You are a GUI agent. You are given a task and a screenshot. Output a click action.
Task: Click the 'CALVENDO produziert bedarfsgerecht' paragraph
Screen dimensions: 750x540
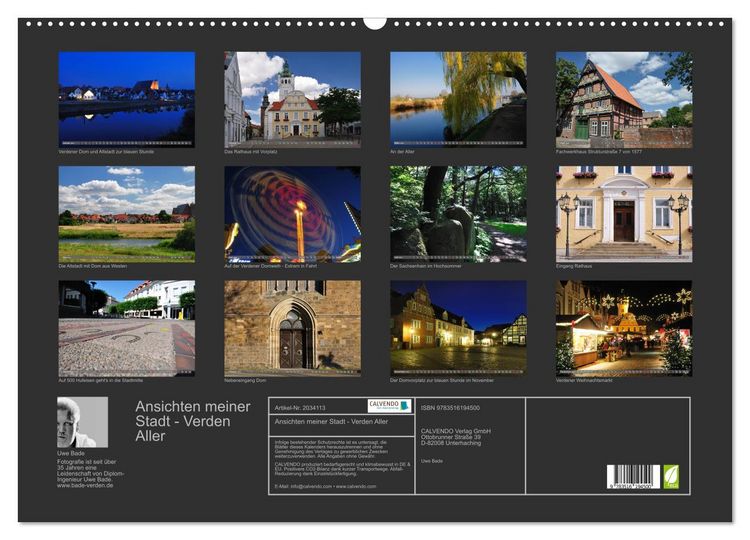[x=343, y=469]
